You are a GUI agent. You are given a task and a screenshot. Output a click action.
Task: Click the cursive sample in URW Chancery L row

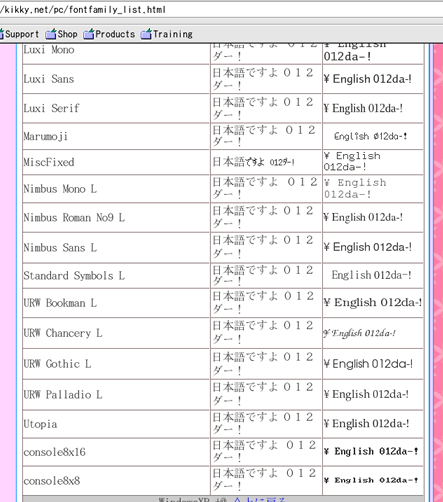(x=359, y=333)
